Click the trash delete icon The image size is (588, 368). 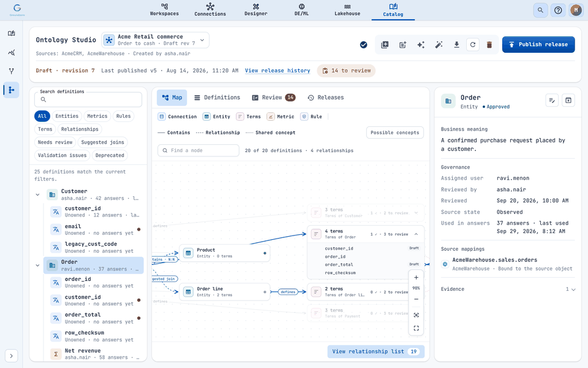click(489, 45)
